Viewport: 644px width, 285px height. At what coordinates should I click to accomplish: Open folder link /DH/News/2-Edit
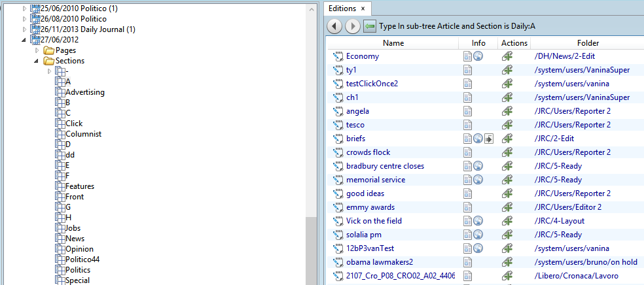[x=565, y=57]
